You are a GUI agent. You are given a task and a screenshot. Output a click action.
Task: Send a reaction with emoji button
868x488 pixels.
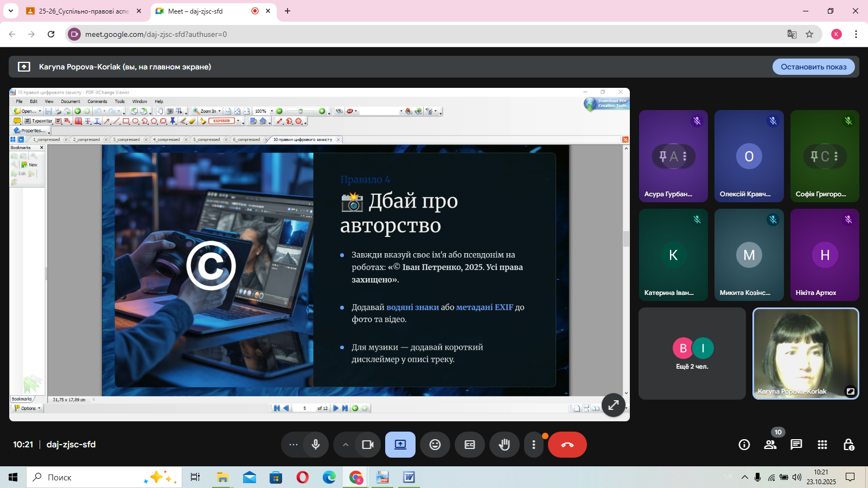click(x=435, y=445)
